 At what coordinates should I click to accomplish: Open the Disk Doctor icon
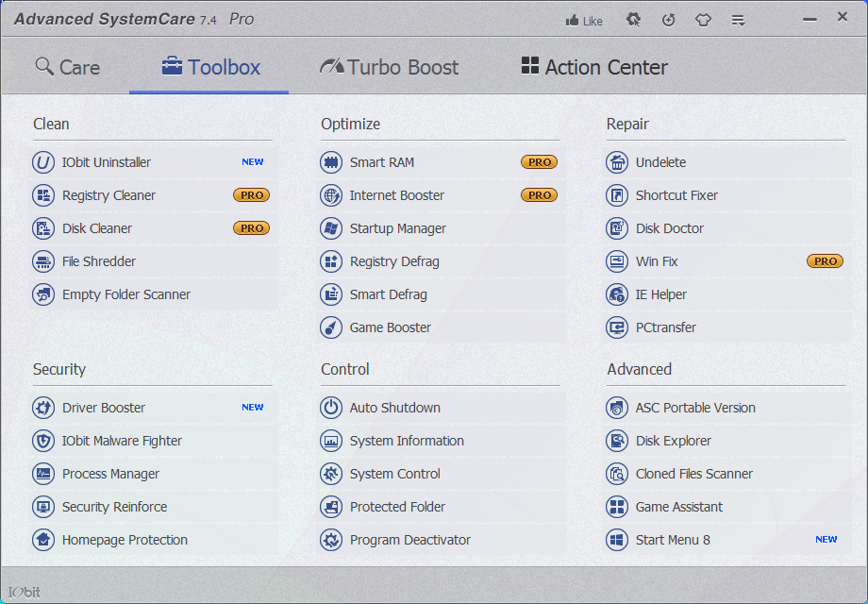pos(617,228)
